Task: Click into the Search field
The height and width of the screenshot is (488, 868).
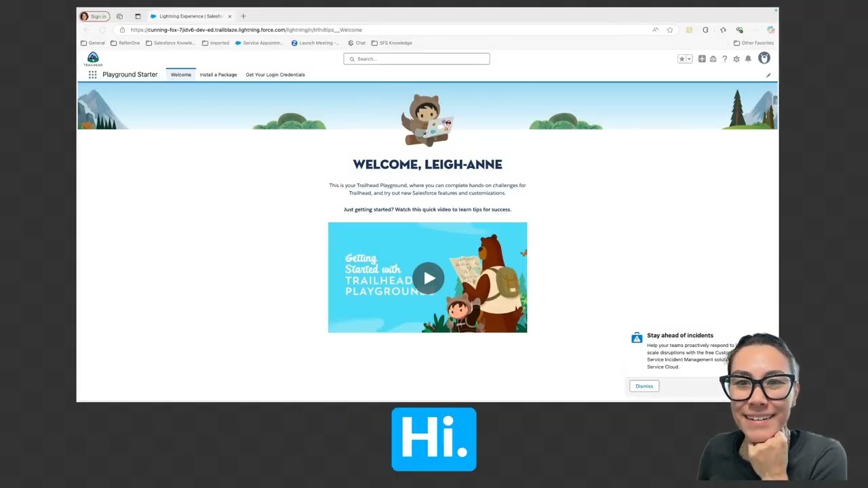Action: coord(416,59)
